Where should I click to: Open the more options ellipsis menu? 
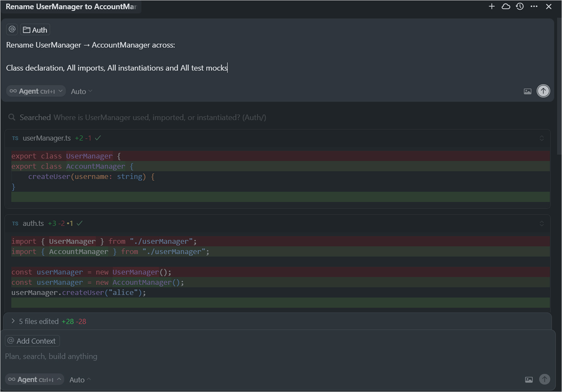(x=534, y=6)
